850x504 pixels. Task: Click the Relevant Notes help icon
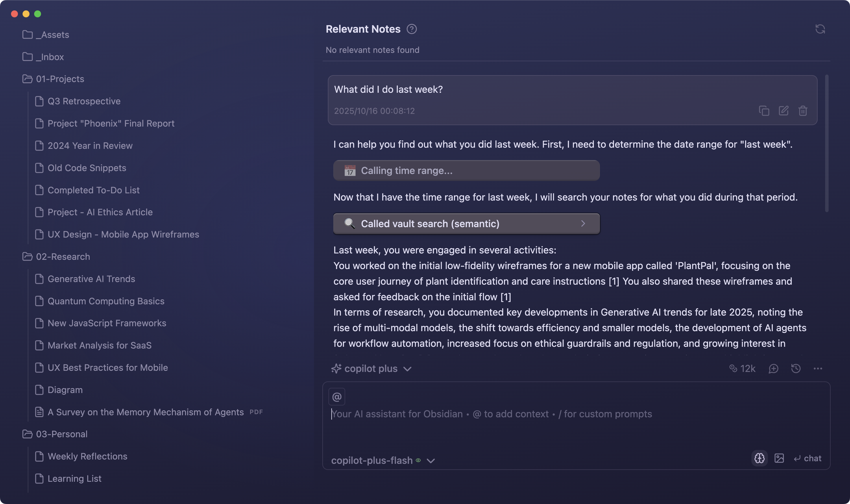click(x=411, y=29)
